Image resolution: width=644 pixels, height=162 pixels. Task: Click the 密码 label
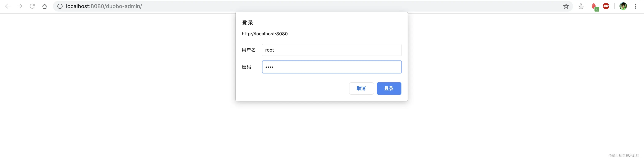coord(246,67)
